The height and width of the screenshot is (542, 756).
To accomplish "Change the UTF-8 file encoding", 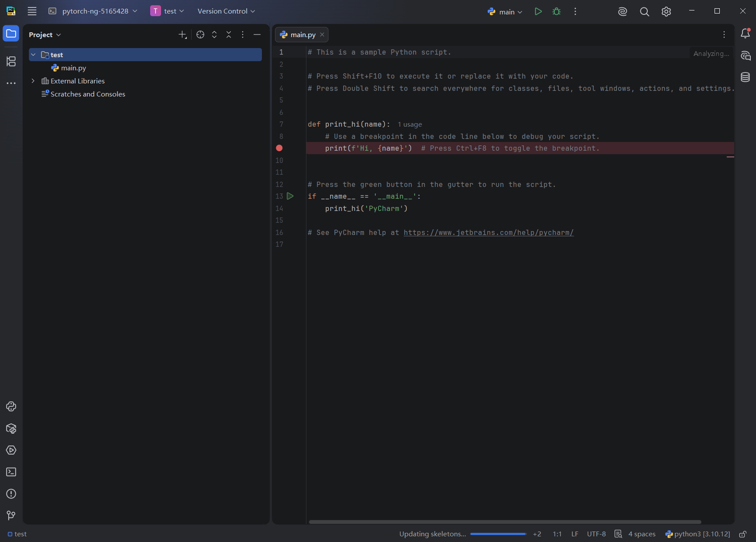I will click(596, 534).
